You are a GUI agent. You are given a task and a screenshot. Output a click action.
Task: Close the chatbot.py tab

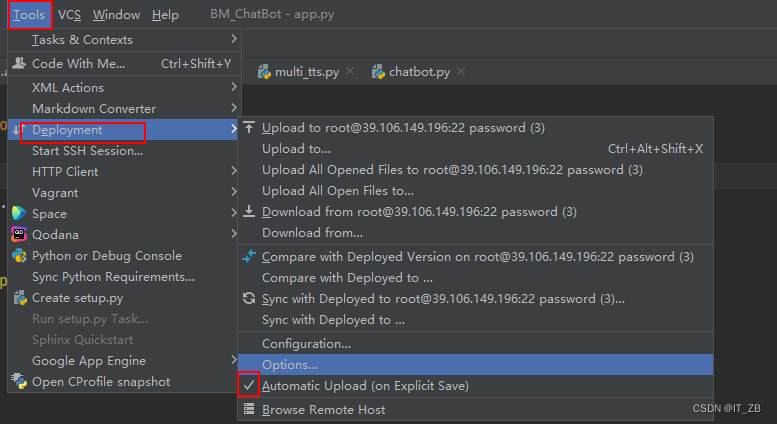[x=461, y=71]
